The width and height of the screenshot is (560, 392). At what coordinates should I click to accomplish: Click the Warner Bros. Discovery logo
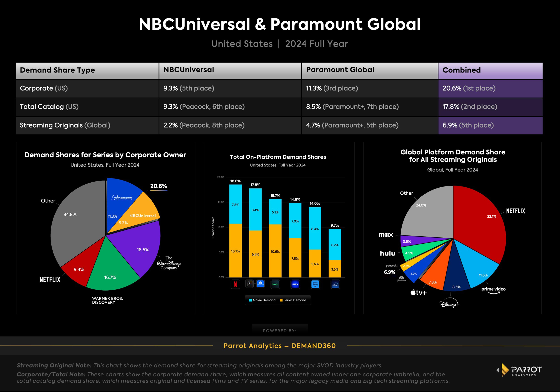107,300
